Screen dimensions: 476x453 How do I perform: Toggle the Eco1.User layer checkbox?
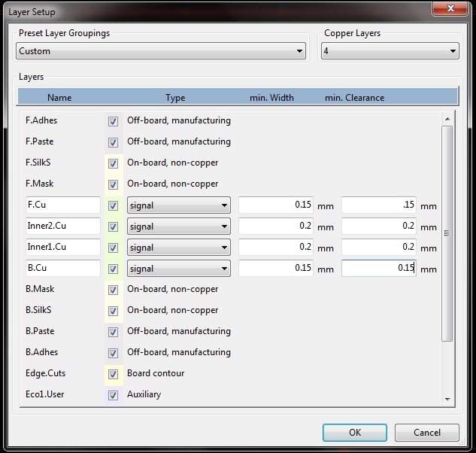pyautogui.click(x=114, y=395)
